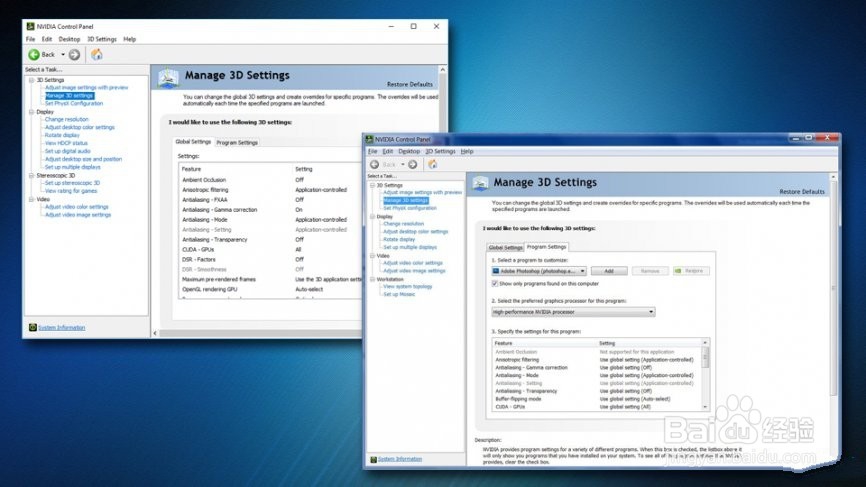Click NVIDIA logo icon in left window title bar
Screen dimensions: 866x487
tap(30, 26)
